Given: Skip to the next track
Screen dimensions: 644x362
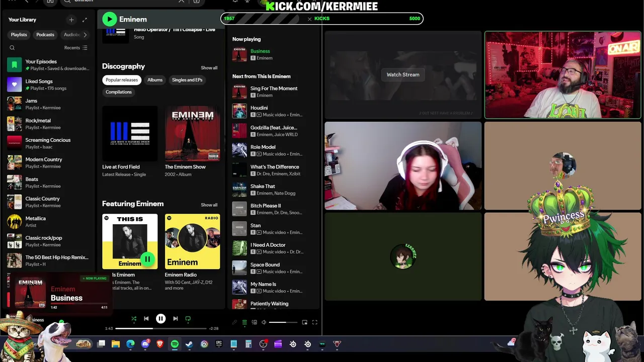Looking at the screenshot, I should tap(175, 318).
